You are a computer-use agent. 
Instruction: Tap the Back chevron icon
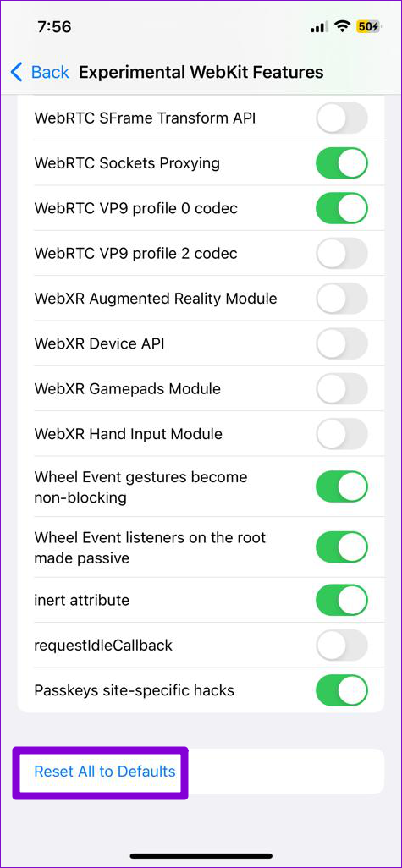(x=17, y=72)
